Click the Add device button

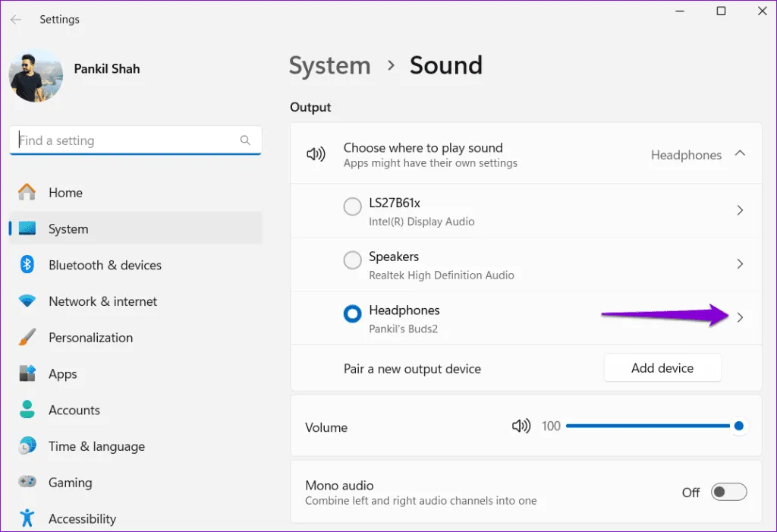[x=662, y=368]
